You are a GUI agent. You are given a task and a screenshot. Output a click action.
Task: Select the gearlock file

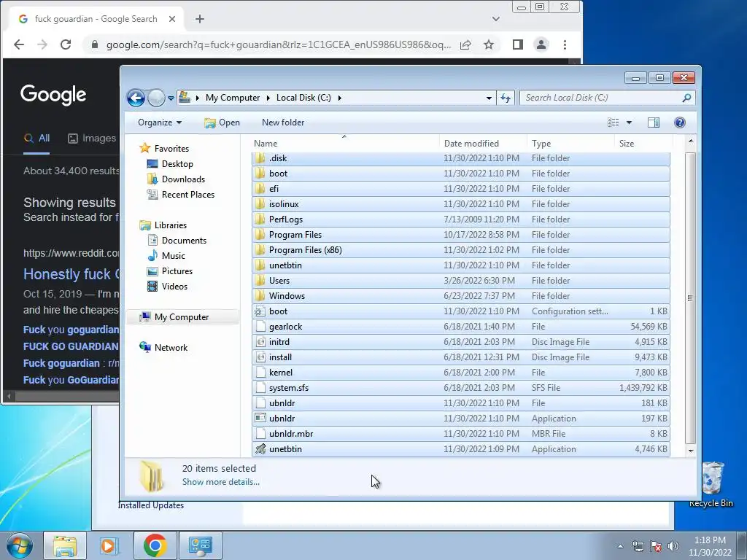[461, 327]
